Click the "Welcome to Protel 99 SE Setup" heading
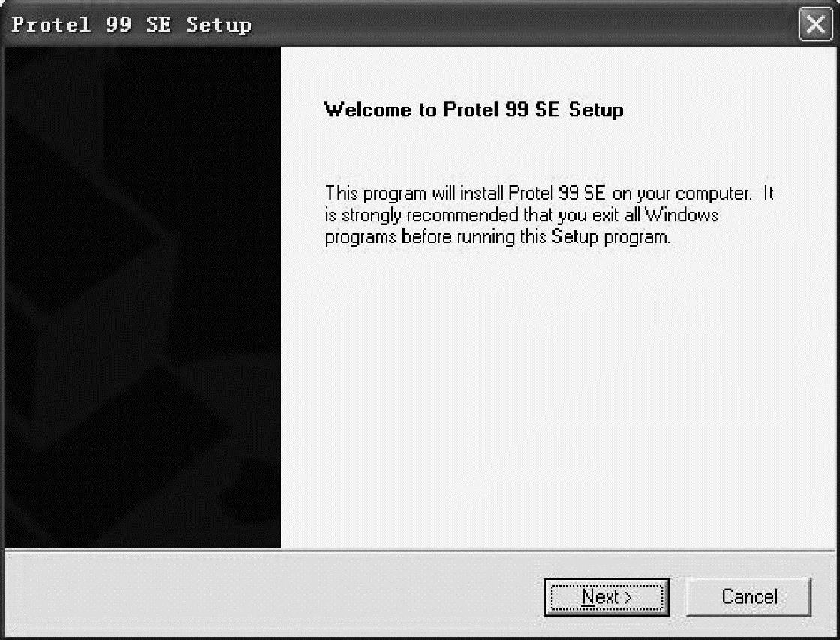 pyautogui.click(x=473, y=110)
